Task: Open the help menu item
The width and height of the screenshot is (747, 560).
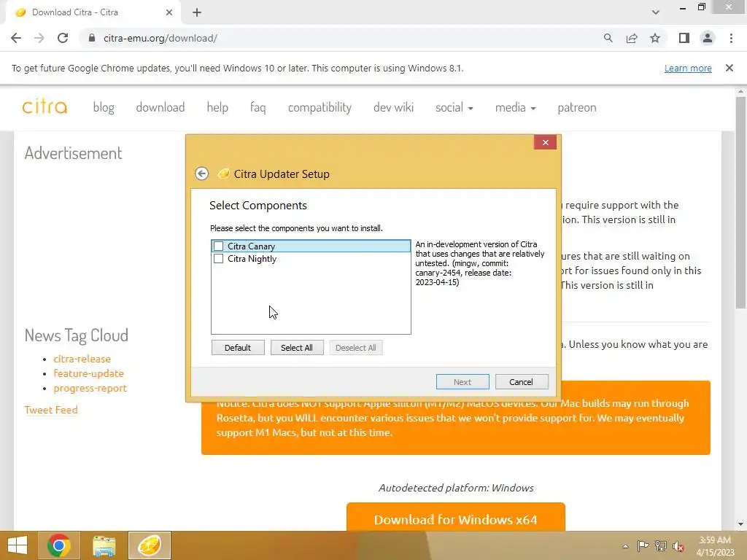Action: click(217, 107)
